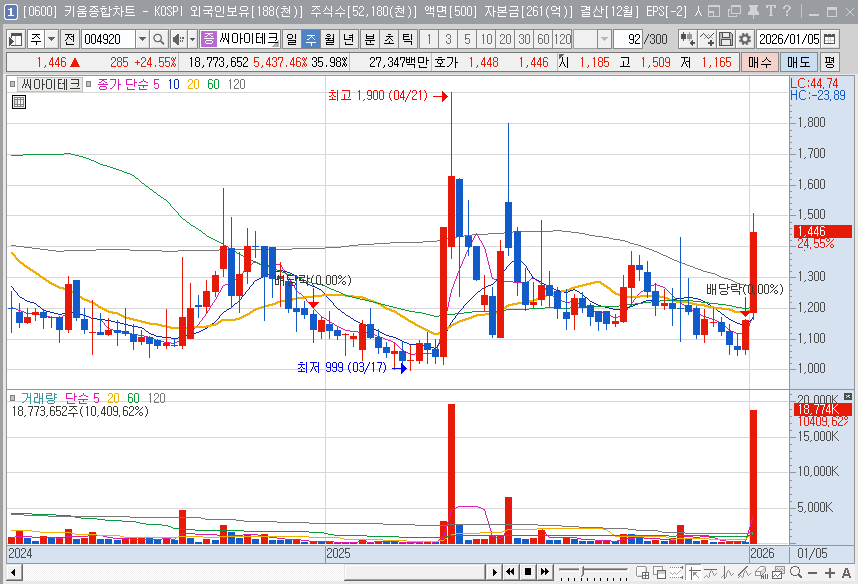Screen dimensions: 858x584
Task: Open the 주 type dropdown arrow
Action: click(x=51, y=39)
